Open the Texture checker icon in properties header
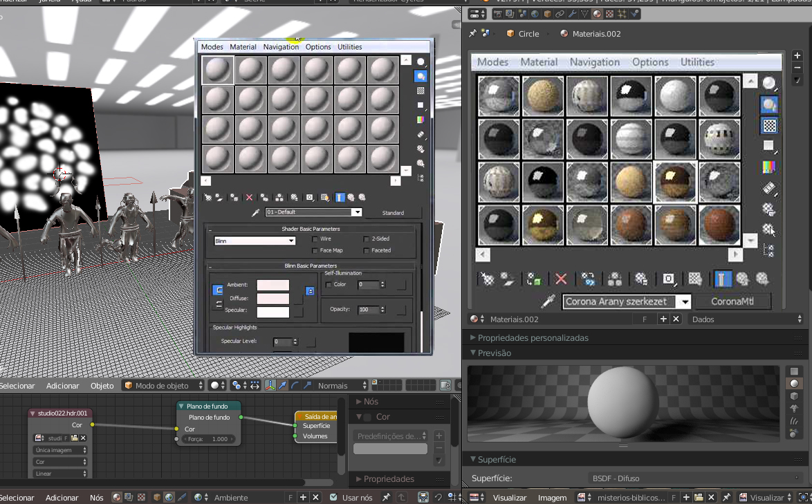 click(609, 14)
